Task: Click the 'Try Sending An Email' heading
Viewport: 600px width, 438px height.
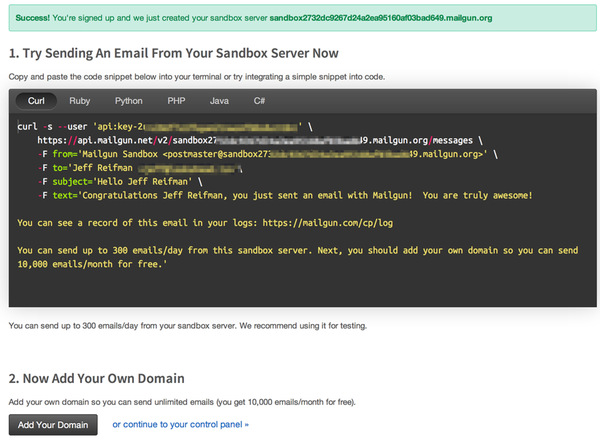Action: tap(174, 53)
